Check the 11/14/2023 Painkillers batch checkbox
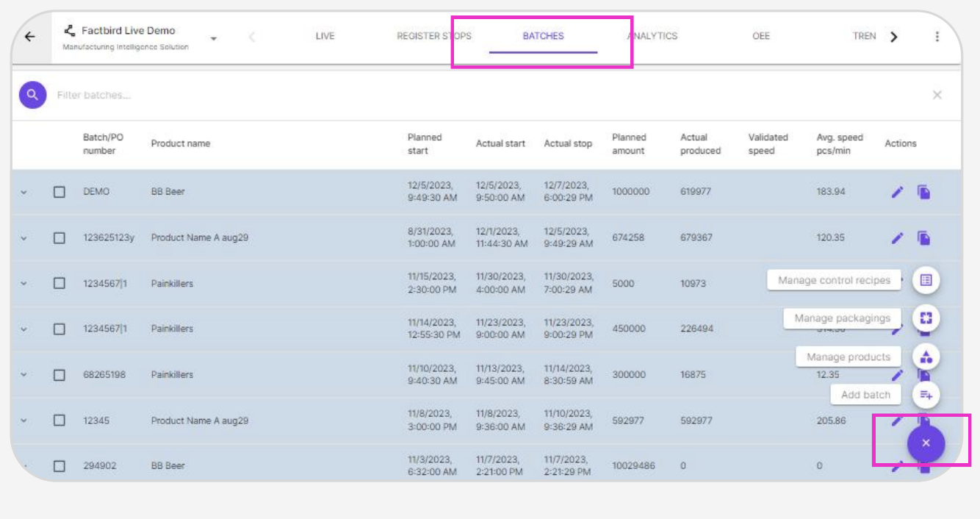Image resolution: width=980 pixels, height=519 pixels. [60, 329]
